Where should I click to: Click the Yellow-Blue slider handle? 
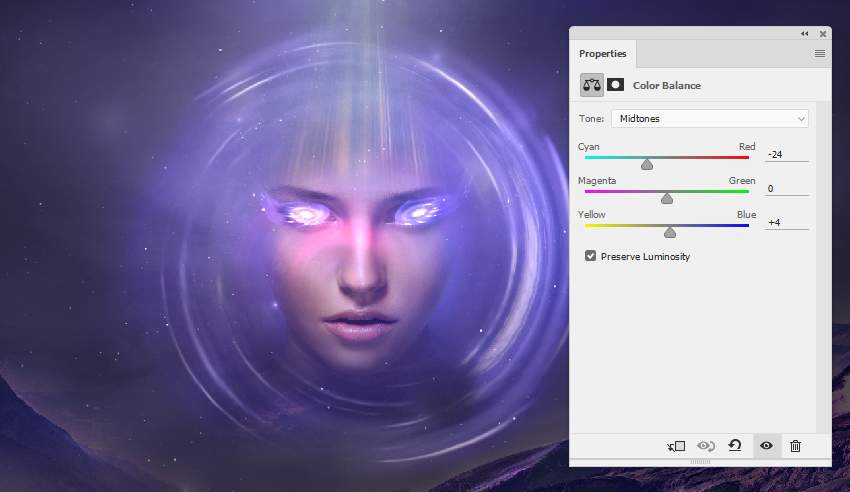coord(670,232)
